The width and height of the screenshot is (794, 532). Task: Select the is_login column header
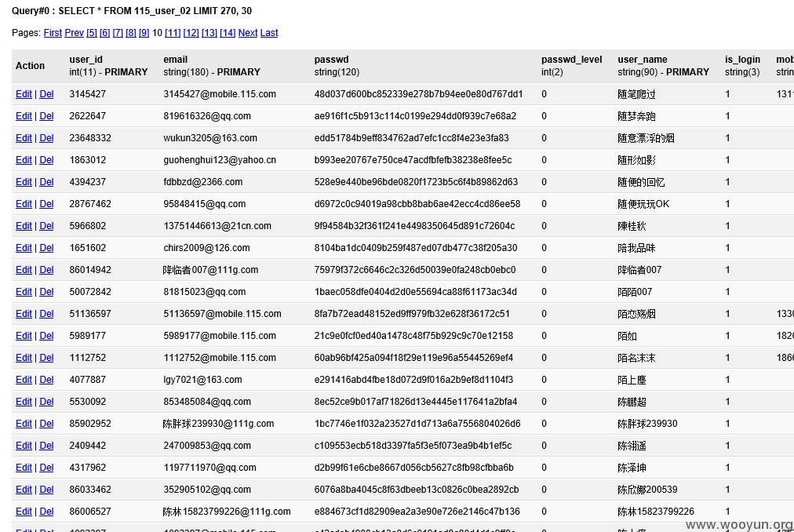742,66
